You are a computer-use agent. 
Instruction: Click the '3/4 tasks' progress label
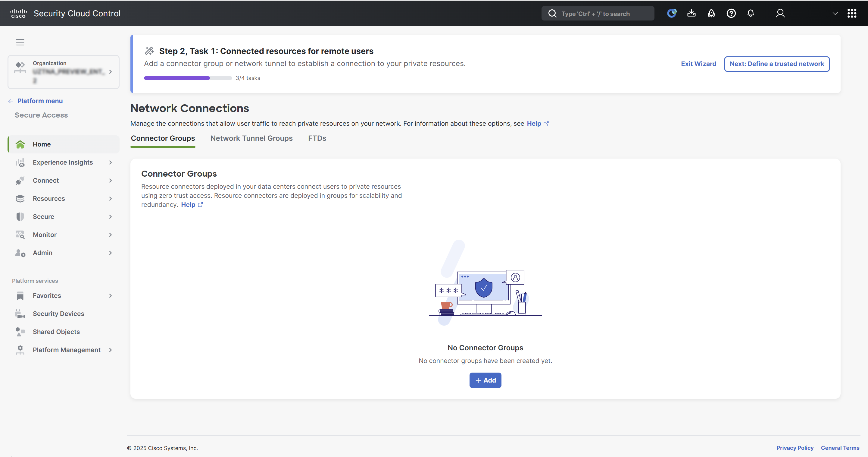[x=248, y=78]
